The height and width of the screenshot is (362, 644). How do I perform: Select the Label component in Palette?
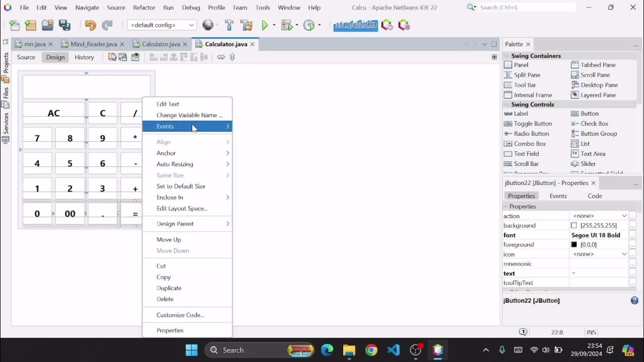[516, 114]
